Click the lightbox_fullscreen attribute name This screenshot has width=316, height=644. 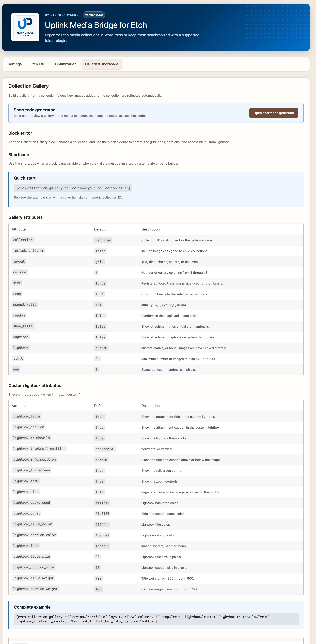pos(32,470)
